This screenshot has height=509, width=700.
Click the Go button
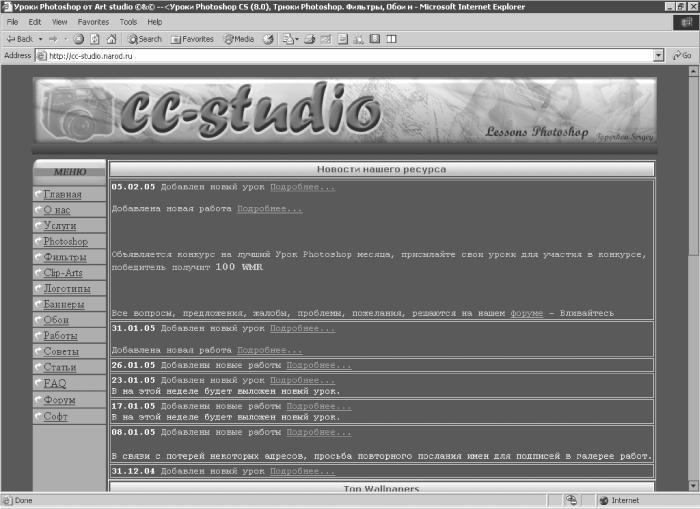click(x=682, y=56)
